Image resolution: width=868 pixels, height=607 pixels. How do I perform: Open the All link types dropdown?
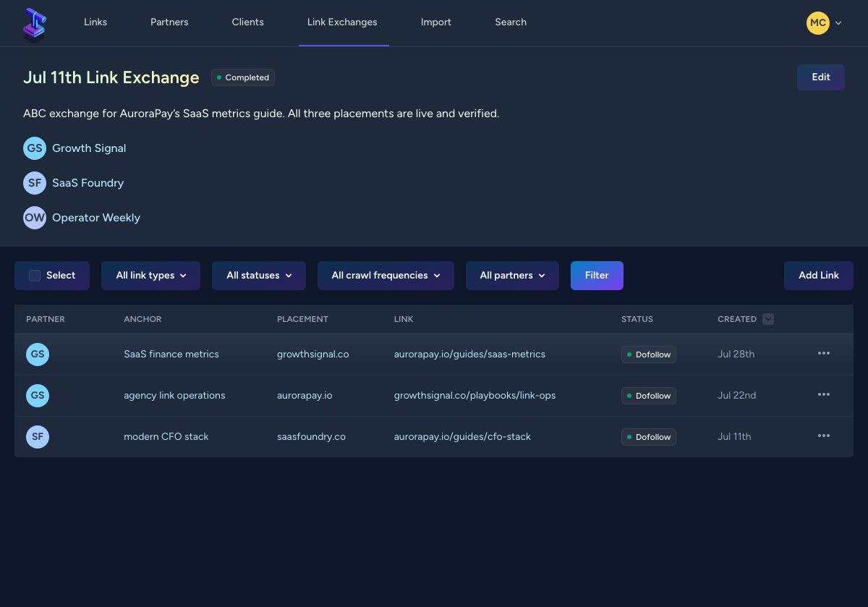(150, 276)
